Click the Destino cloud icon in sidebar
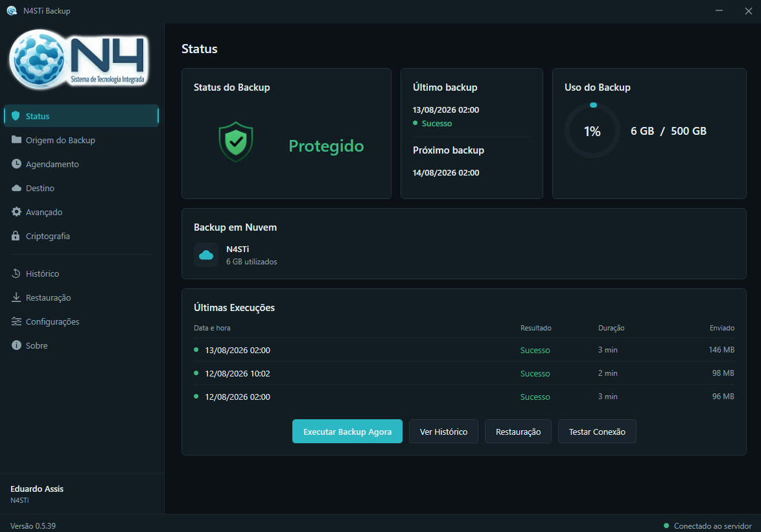This screenshot has height=532, width=761. pos(16,188)
